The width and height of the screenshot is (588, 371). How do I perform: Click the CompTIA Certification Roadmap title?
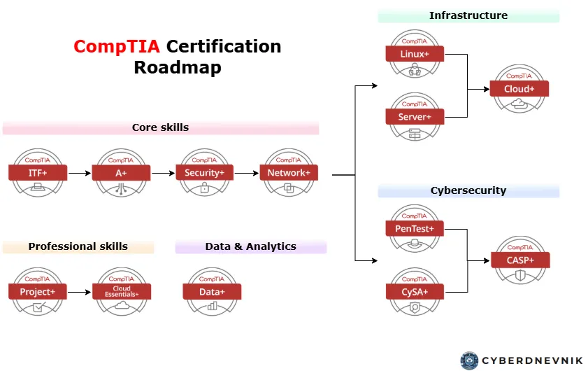(x=178, y=57)
